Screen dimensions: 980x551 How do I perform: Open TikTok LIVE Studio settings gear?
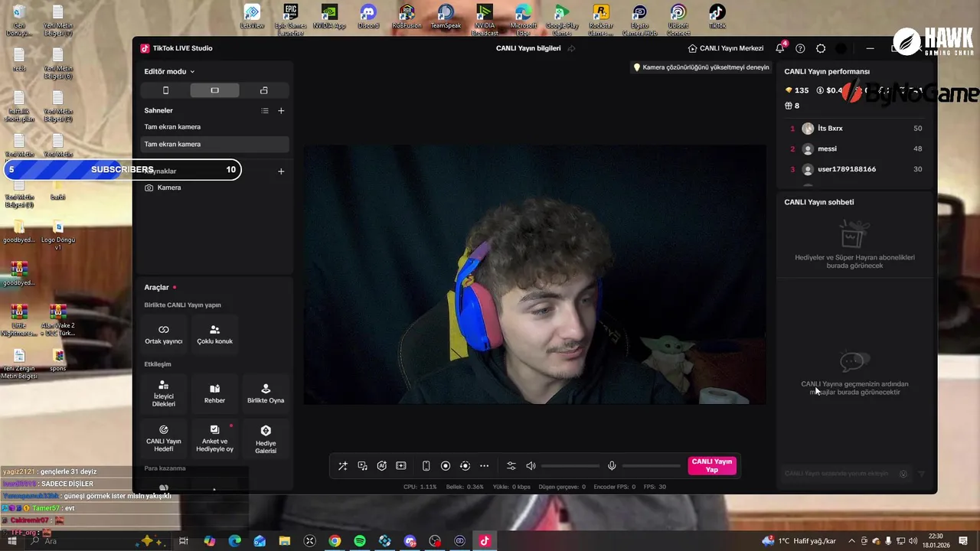pos(821,48)
